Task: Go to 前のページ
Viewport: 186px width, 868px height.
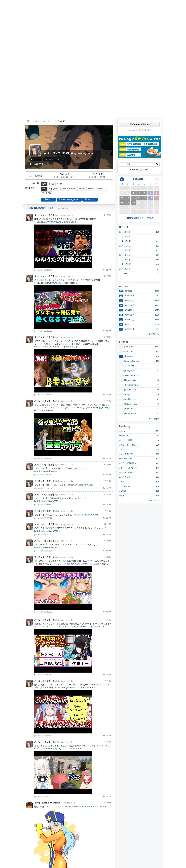Action: coord(48,199)
